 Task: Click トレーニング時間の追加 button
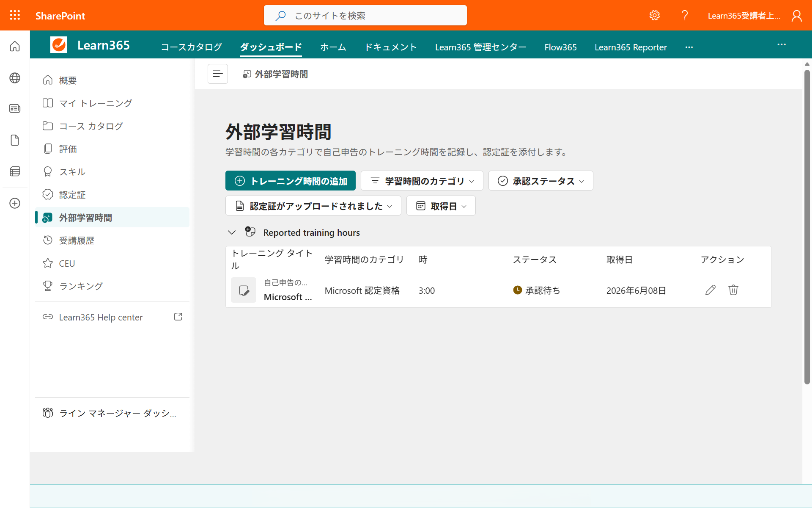point(291,181)
